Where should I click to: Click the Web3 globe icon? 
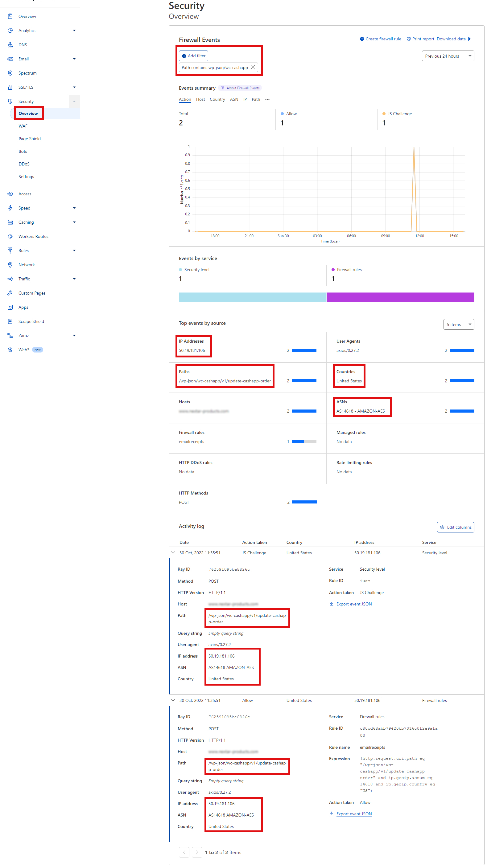click(10, 349)
